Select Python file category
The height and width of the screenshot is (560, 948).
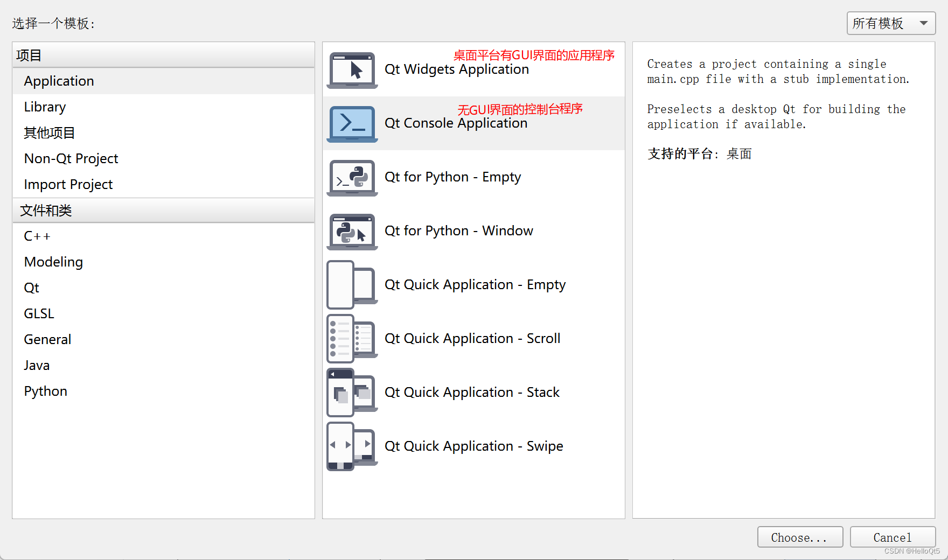click(163, 391)
